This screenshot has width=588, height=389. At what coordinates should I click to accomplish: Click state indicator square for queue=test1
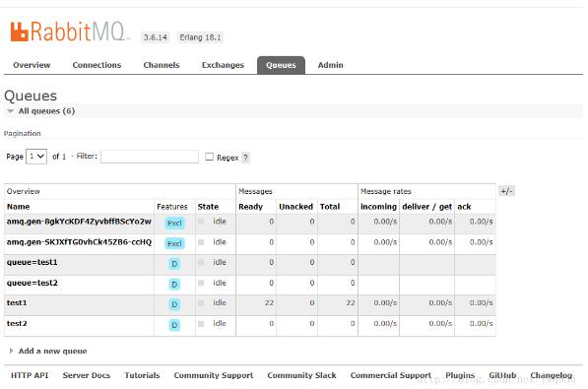[x=201, y=262]
